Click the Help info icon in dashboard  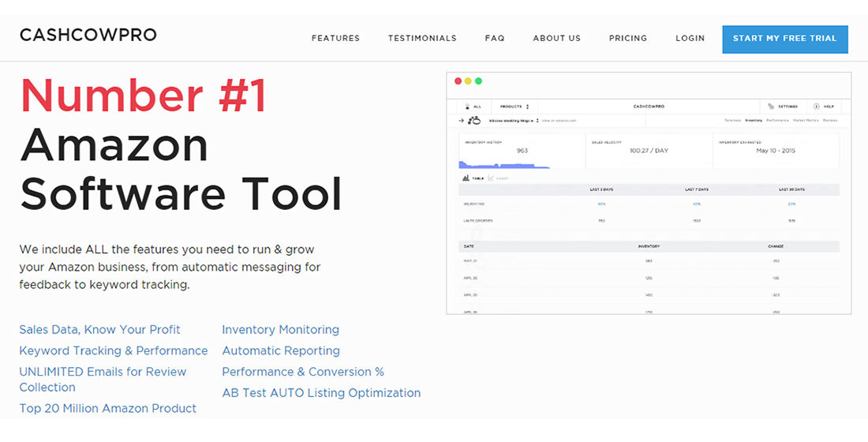817,107
